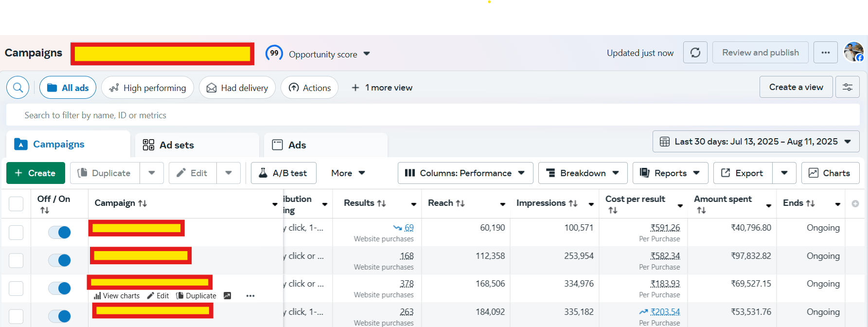Screen dimensions: 868x327
Task: Click Duplicate in the hovered campaign row
Action: (x=196, y=296)
